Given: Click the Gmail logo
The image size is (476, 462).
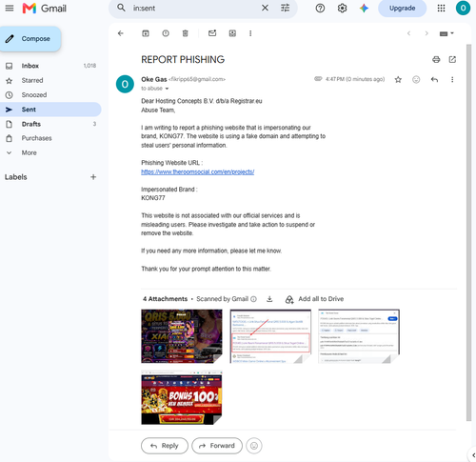Looking at the screenshot, I should pyautogui.click(x=45, y=8).
